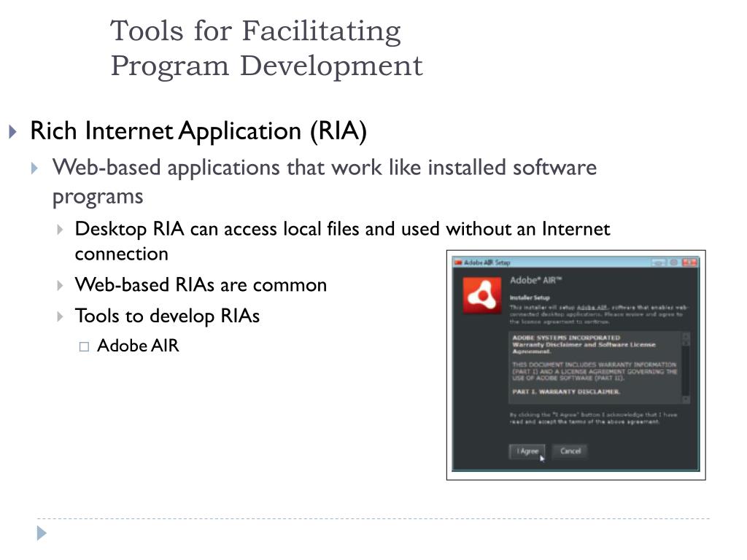Click the arrow bullet before Desktop RIA
Screen dimensions: 747x560
tap(60, 230)
